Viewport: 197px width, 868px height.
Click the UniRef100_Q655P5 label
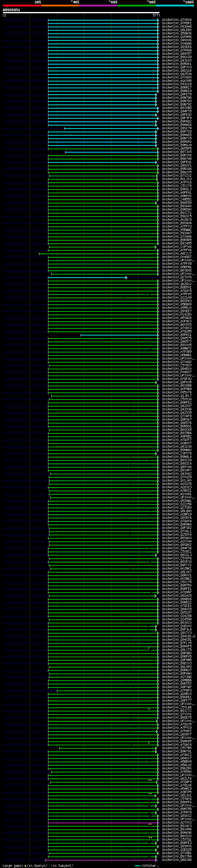pos(177,149)
